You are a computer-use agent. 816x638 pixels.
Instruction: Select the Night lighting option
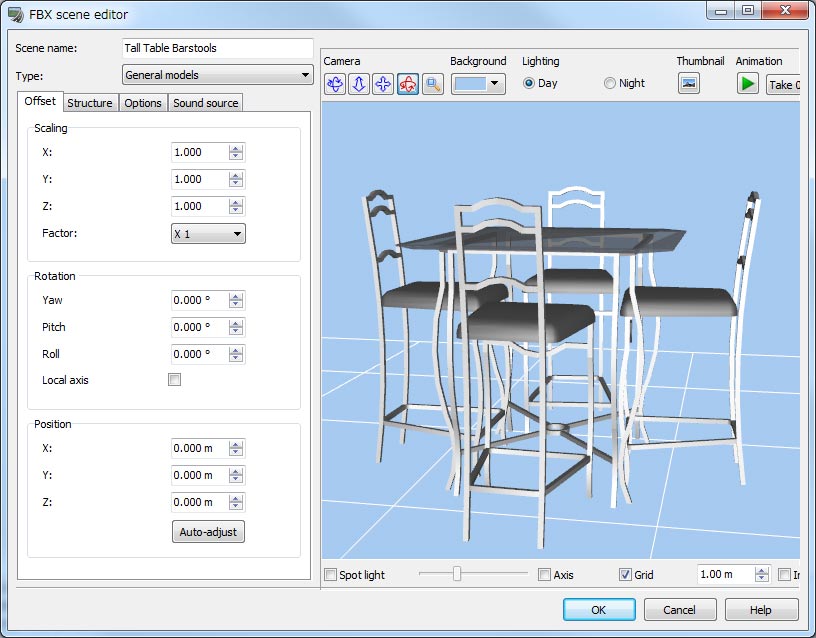coord(610,84)
